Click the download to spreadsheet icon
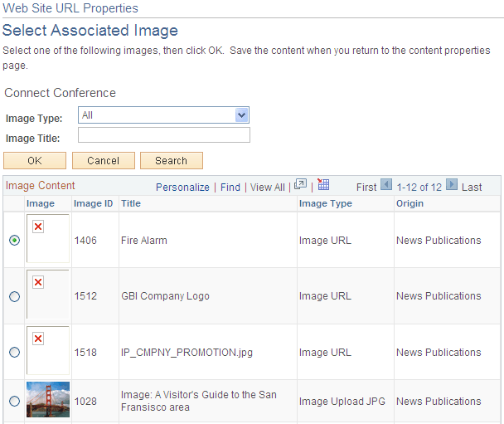Image resolution: width=504 pixels, height=424 pixels. click(x=323, y=184)
